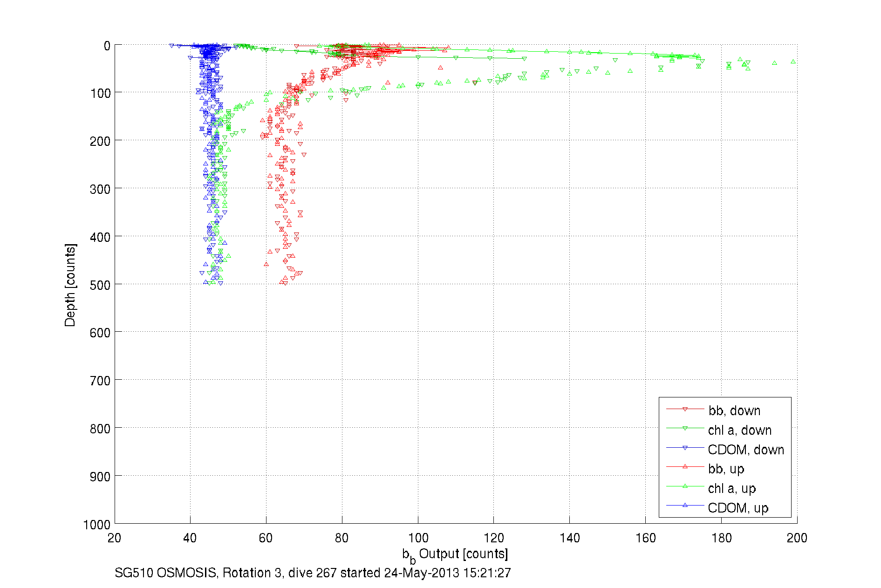
Task: Click y-axis tick label 500
Action: coord(100,285)
